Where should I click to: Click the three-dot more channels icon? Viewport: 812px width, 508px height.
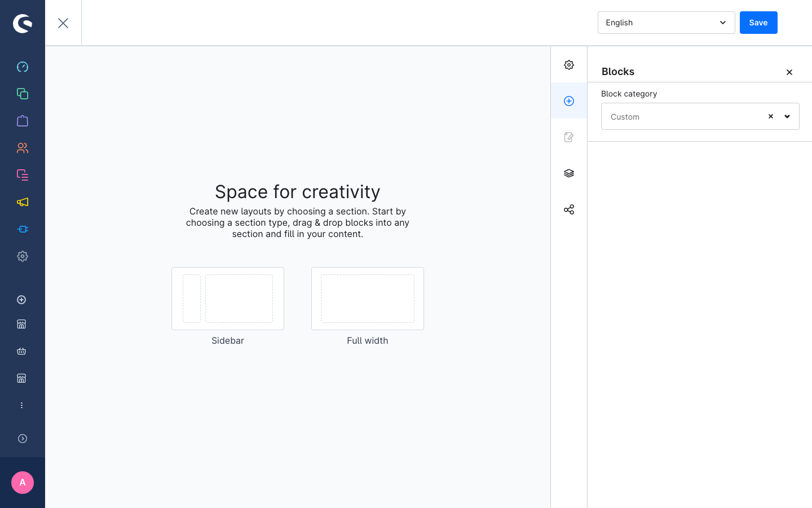(21, 405)
